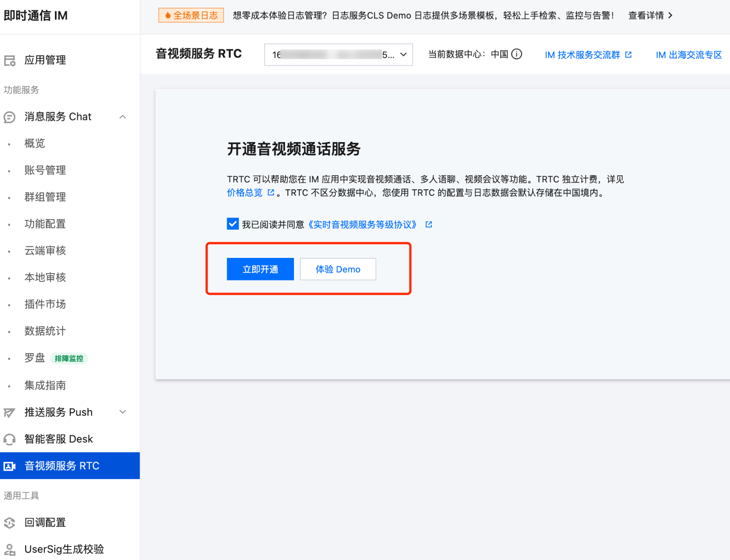Click the 推送服务 Push paper plane icon

[9, 412]
